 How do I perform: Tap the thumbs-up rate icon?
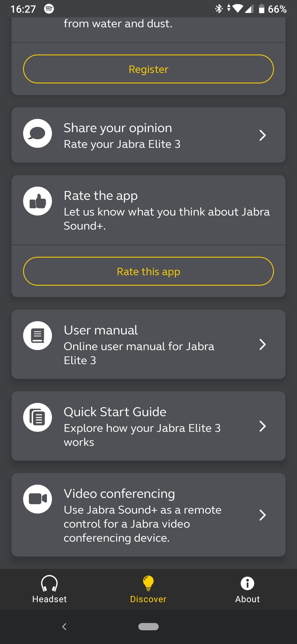click(37, 201)
